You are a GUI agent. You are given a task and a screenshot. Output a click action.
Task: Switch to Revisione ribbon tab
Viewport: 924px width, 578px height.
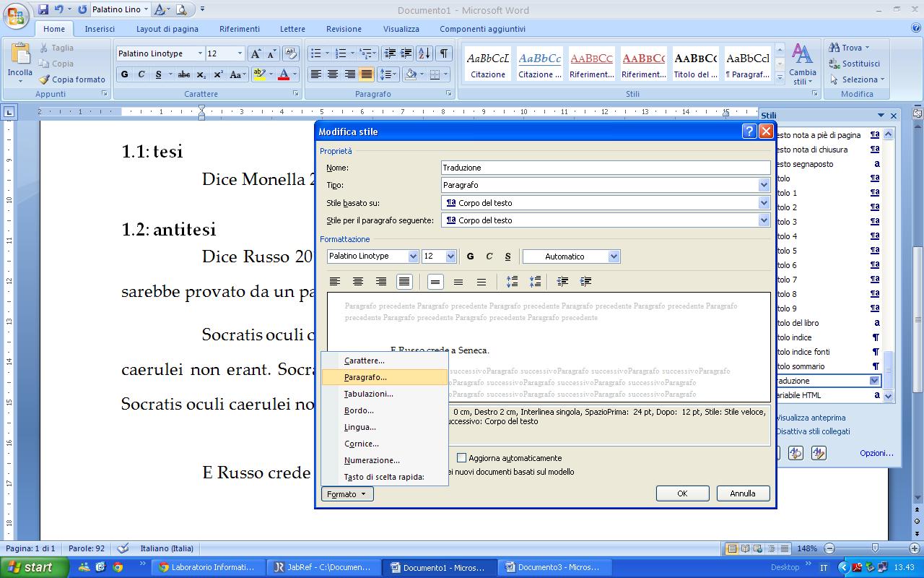coord(344,29)
